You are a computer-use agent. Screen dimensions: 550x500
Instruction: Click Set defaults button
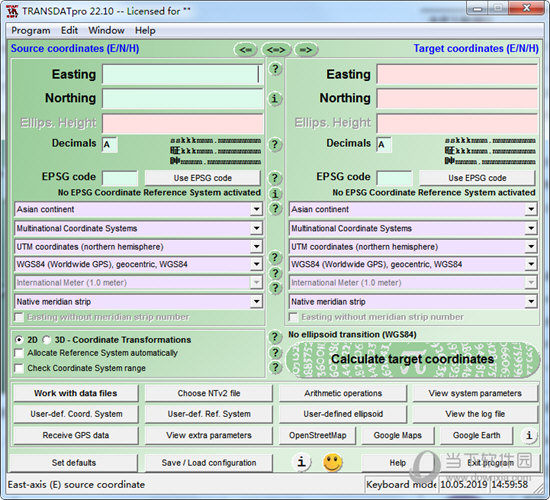[74, 463]
